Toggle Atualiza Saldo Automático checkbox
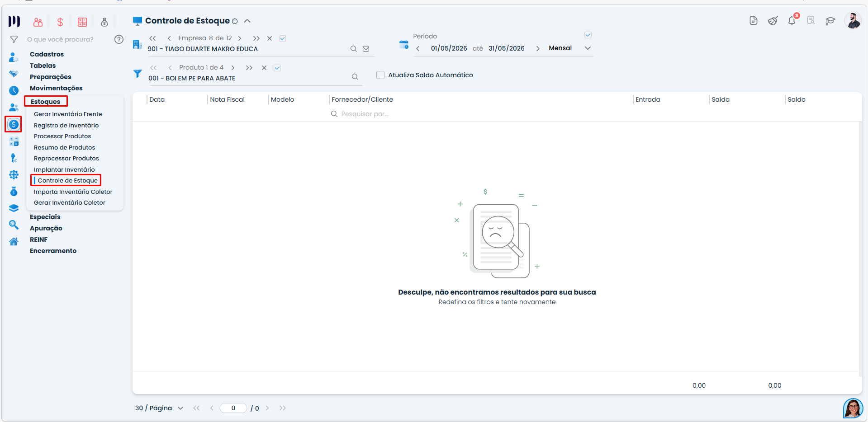This screenshot has width=868, height=422. coord(380,75)
